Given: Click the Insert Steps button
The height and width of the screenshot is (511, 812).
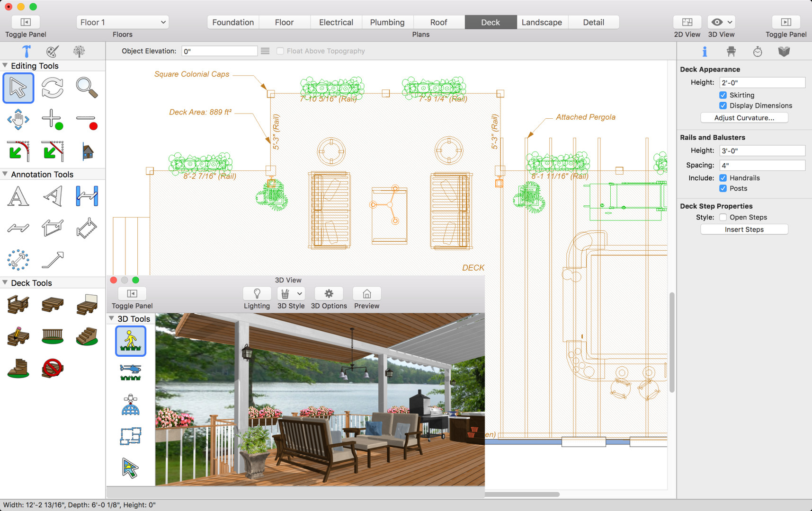Looking at the screenshot, I should pyautogui.click(x=744, y=229).
